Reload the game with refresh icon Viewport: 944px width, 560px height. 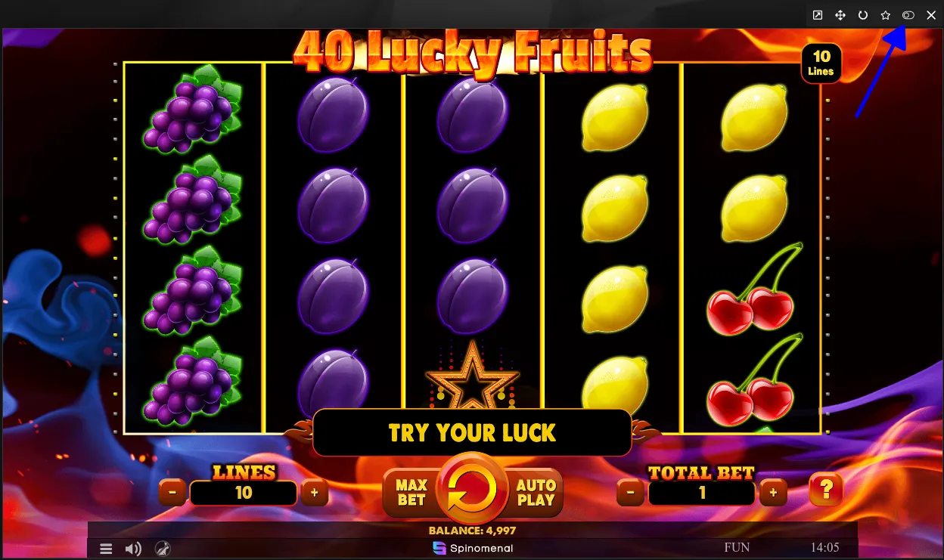pyautogui.click(x=863, y=15)
